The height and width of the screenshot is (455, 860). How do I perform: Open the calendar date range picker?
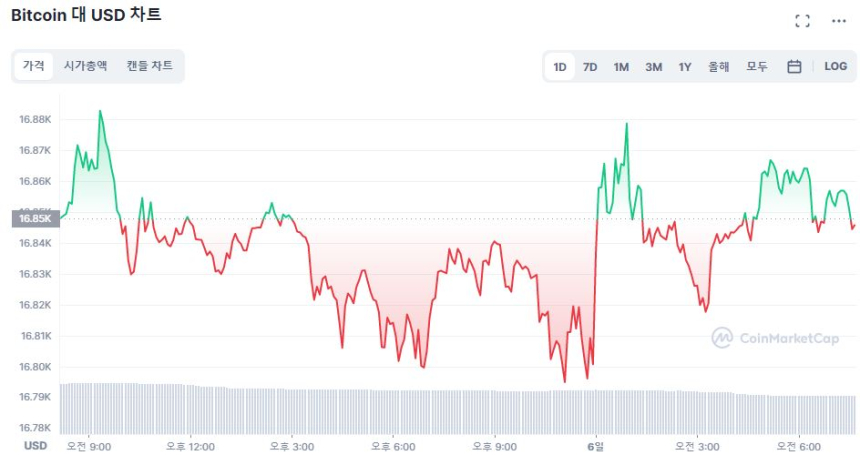(x=794, y=67)
